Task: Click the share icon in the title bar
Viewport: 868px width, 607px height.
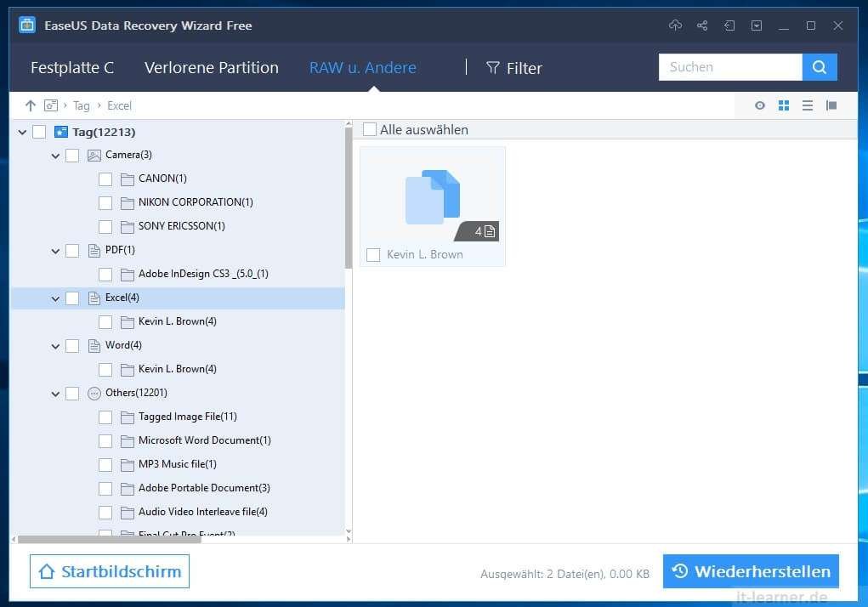Action: pyautogui.click(x=702, y=26)
